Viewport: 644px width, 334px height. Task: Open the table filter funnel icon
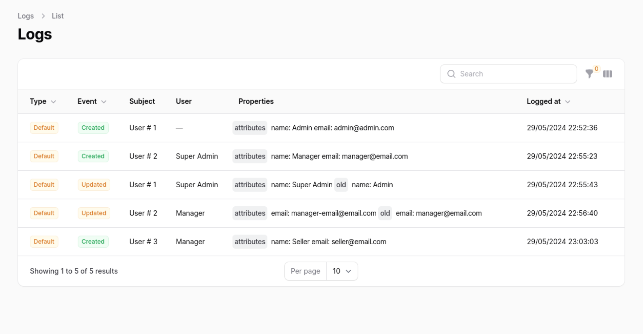[x=589, y=74]
